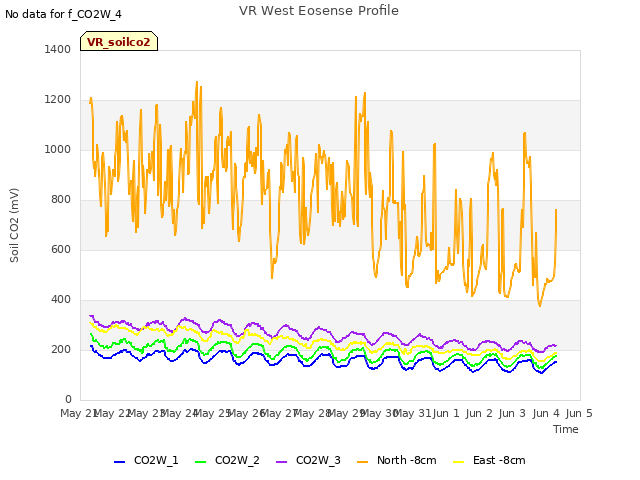Click the 600 y-axis tick label
The width and height of the screenshot is (640, 480).
click(x=61, y=249)
